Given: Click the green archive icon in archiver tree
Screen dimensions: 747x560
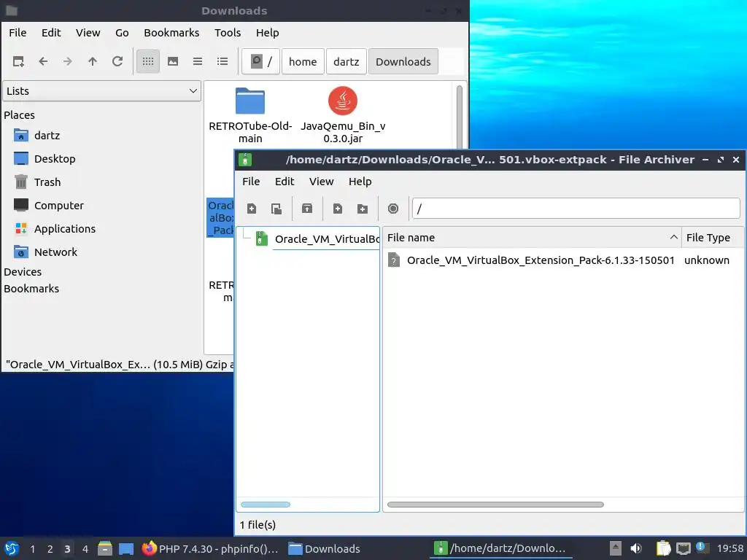Looking at the screenshot, I should coord(262,238).
